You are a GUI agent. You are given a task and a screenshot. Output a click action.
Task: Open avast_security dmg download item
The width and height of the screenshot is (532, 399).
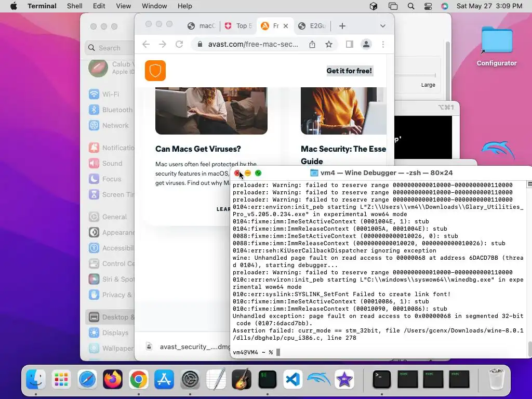(x=188, y=347)
